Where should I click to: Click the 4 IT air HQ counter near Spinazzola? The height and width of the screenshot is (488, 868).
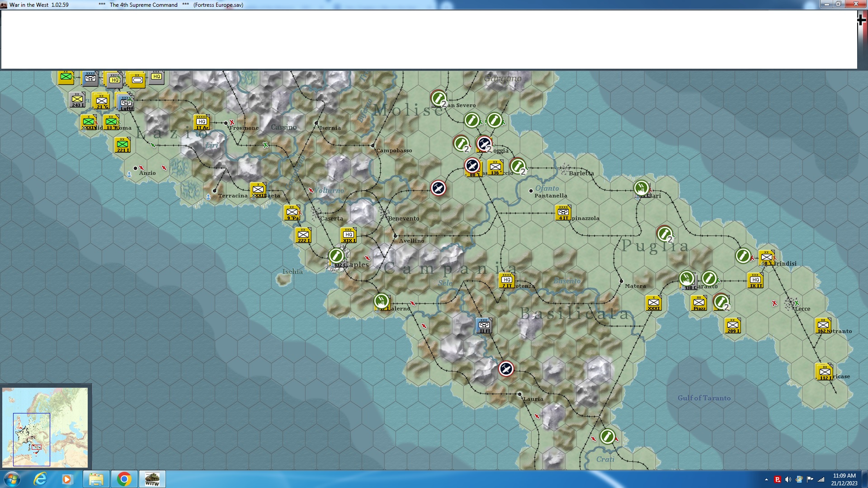click(x=563, y=213)
